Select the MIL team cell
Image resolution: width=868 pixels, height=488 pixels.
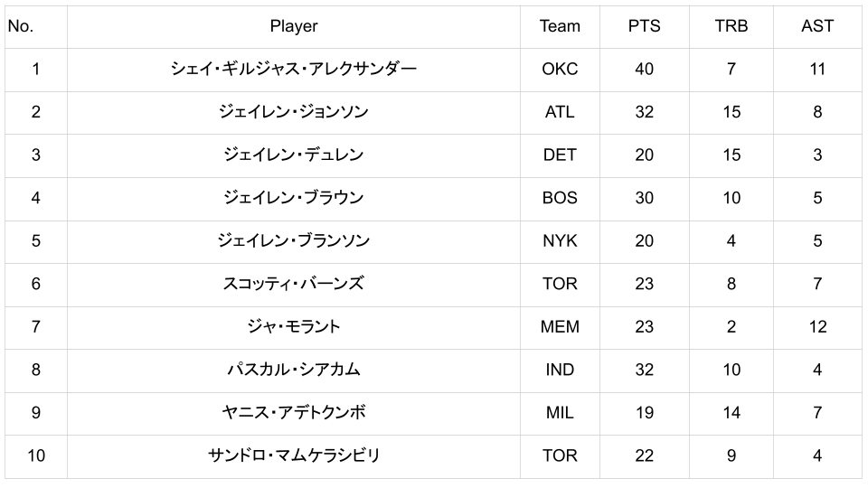560,412
